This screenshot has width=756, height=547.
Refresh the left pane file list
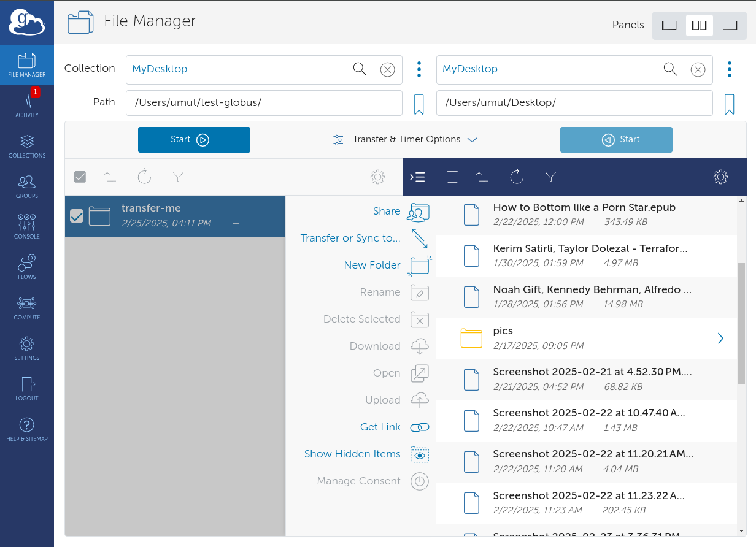click(144, 177)
